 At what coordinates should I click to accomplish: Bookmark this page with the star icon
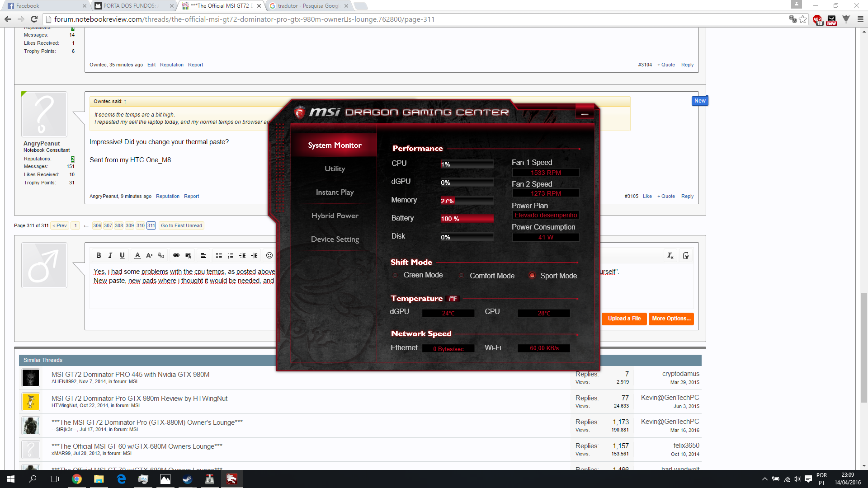click(x=803, y=19)
